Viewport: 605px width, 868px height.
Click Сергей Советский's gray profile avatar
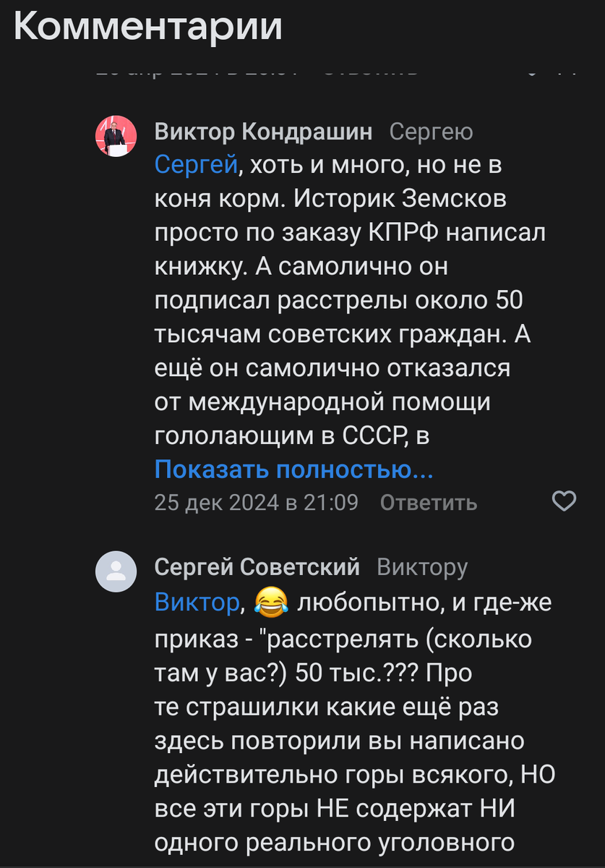click(x=116, y=571)
